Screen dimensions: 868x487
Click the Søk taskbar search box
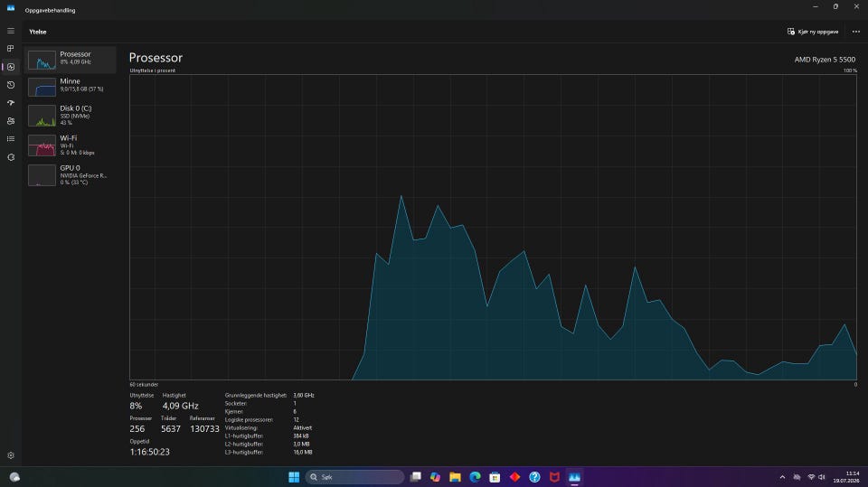(354, 477)
